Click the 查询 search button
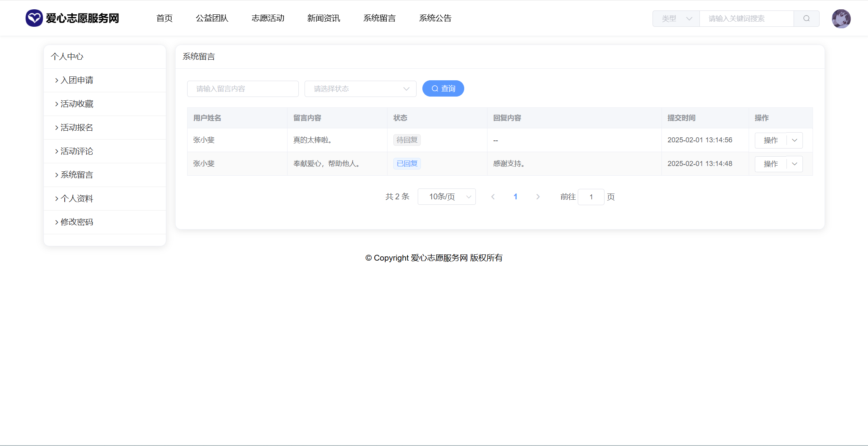Viewport: 868px width, 446px height. coord(443,89)
